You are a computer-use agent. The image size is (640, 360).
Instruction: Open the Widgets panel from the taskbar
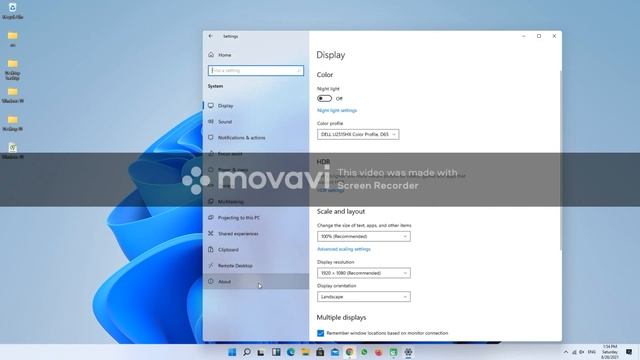276,352
